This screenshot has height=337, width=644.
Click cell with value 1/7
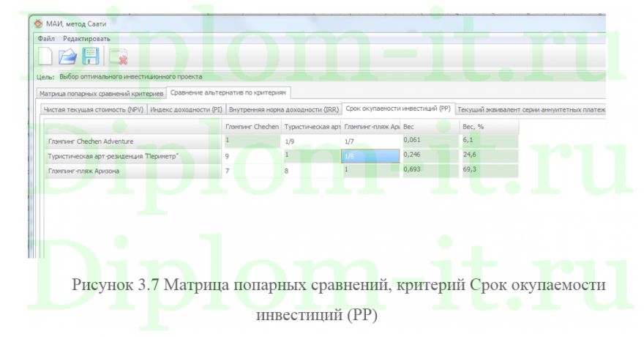click(x=370, y=141)
